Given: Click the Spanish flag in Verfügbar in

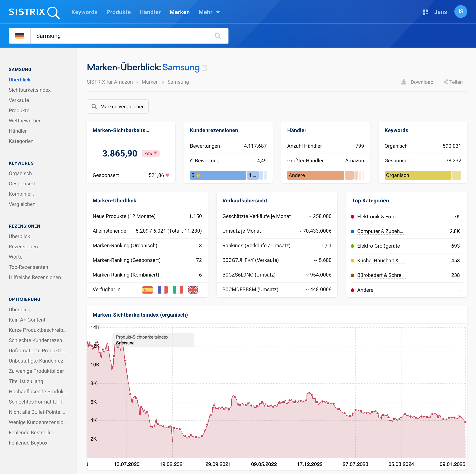Looking at the screenshot, I should (x=148, y=290).
